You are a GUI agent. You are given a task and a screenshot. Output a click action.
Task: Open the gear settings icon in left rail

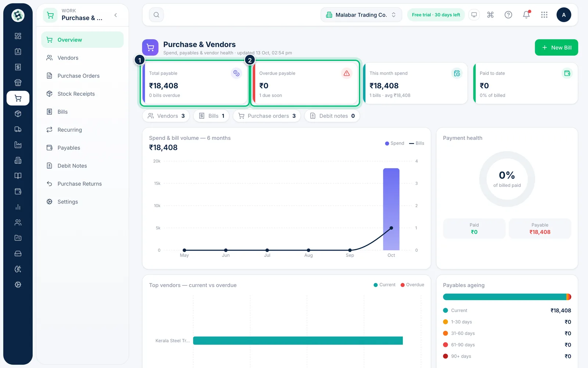point(18,284)
